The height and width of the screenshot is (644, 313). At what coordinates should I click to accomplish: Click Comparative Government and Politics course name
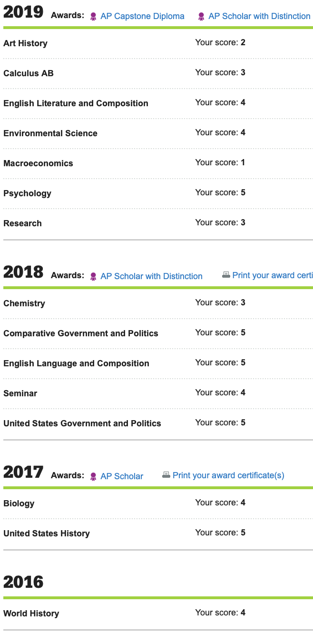(80, 333)
